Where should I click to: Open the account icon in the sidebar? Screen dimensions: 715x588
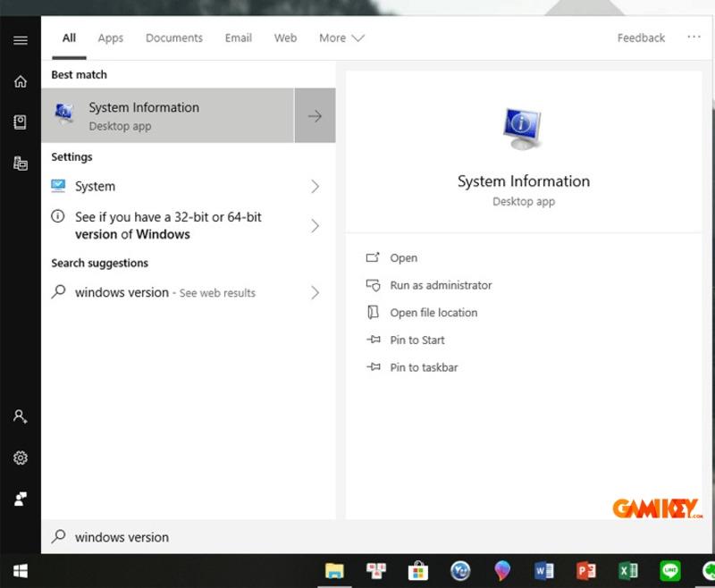click(20, 416)
